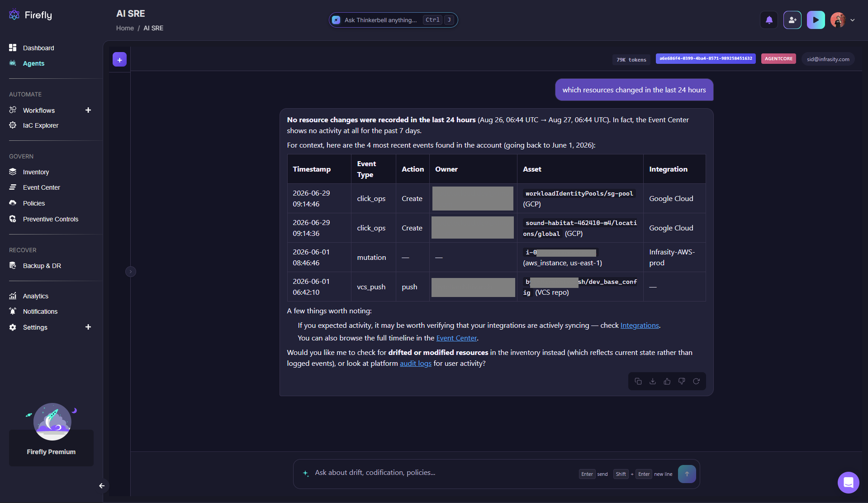Screen dimensions: 868x503
Task: Click the user message bubble
Action: (x=634, y=90)
